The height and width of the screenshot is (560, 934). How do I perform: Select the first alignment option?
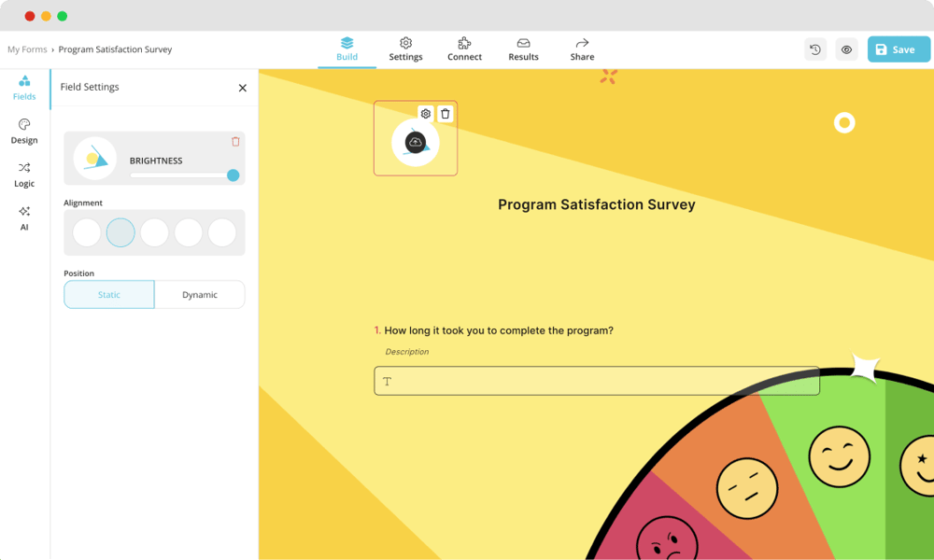tap(87, 232)
